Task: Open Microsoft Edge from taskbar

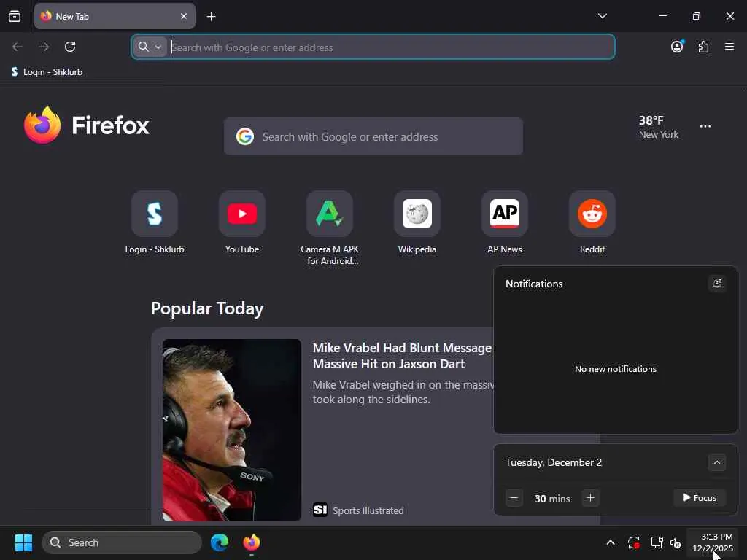Action: click(220, 542)
